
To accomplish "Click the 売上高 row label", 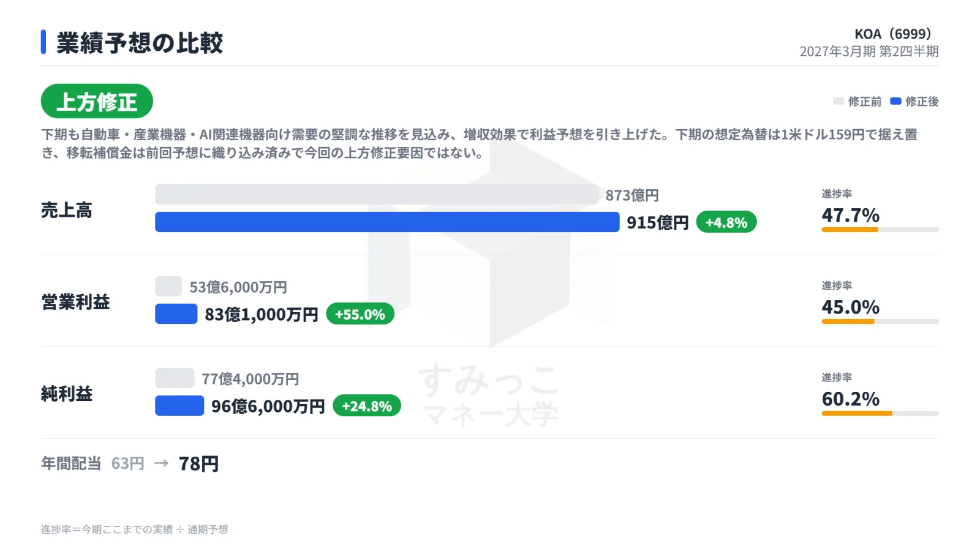I will pos(67,210).
